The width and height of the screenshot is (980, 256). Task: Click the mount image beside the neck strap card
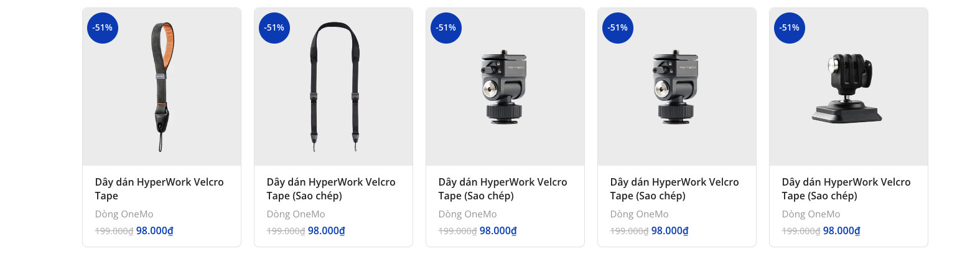point(505,87)
